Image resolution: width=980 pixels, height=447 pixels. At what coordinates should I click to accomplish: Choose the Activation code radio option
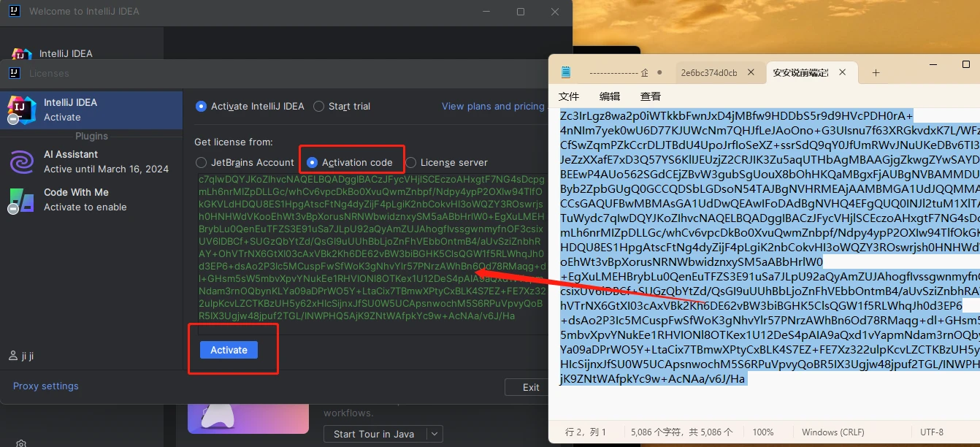point(312,163)
